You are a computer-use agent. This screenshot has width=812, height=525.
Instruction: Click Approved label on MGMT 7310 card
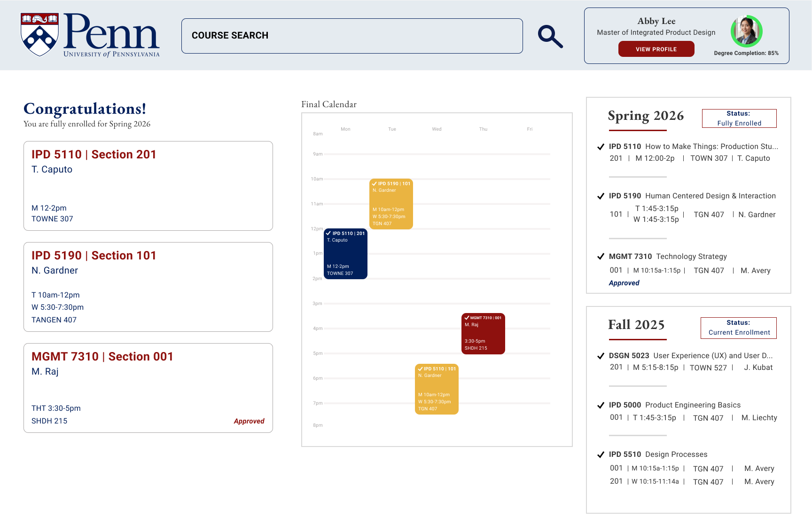(x=249, y=421)
